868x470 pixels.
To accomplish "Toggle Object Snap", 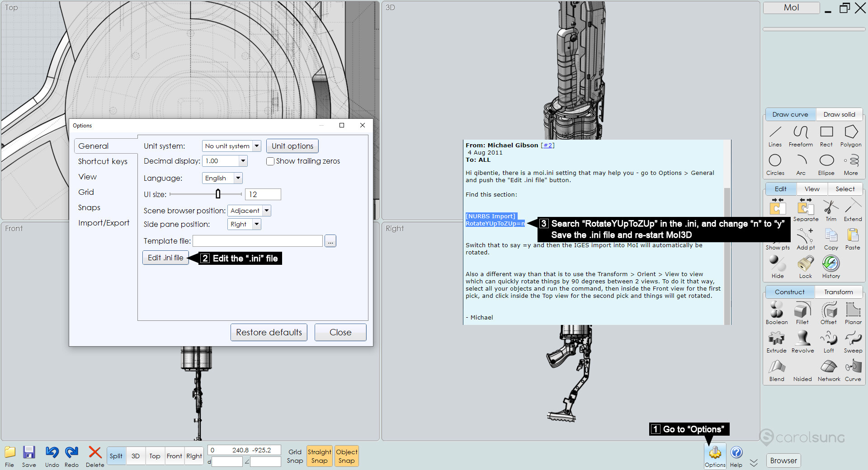I will click(x=346, y=456).
